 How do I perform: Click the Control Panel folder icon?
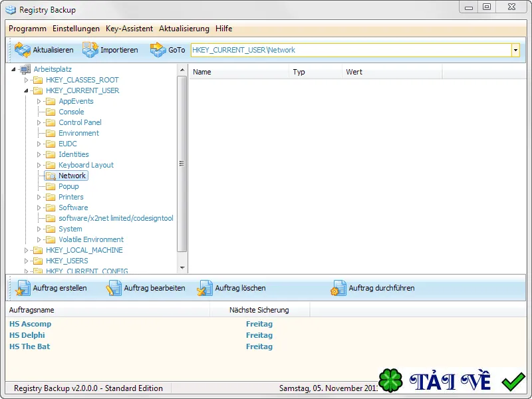pyautogui.click(x=51, y=122)
